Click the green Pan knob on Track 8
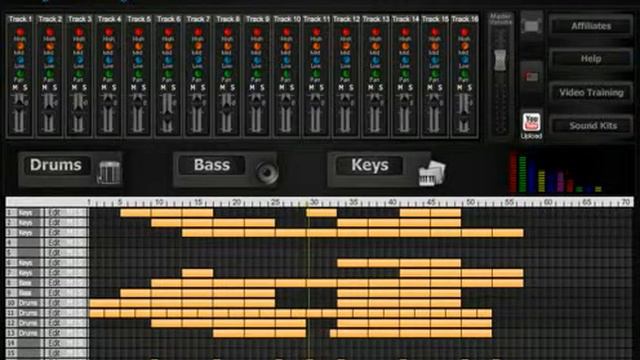 [x=227, y=74]
